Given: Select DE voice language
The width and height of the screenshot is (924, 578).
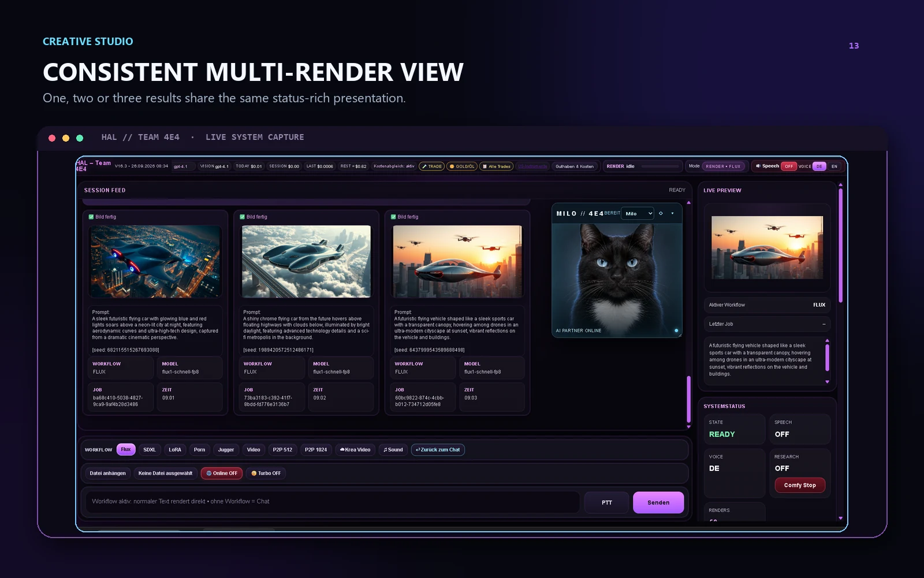Looking at the screenshot, I should point(819,166).
